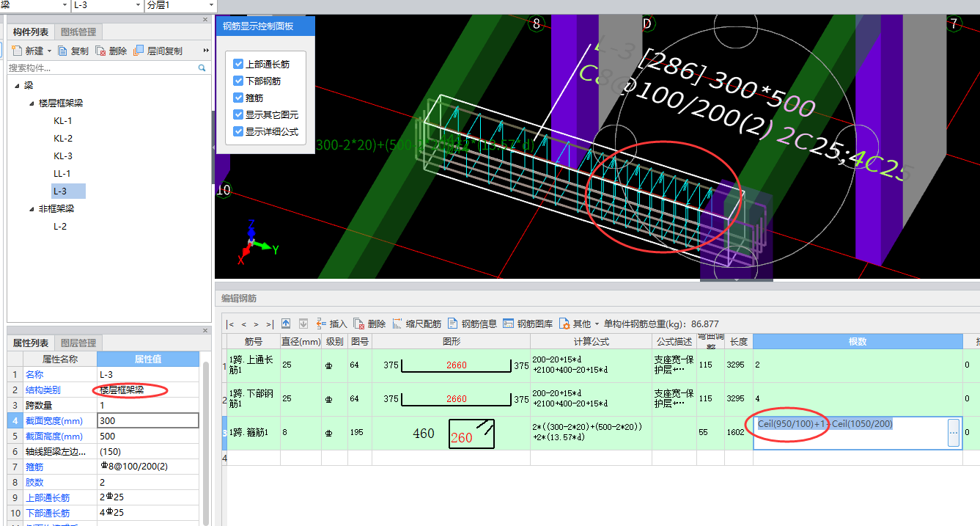Close the component list panel with X

[205, 20]
